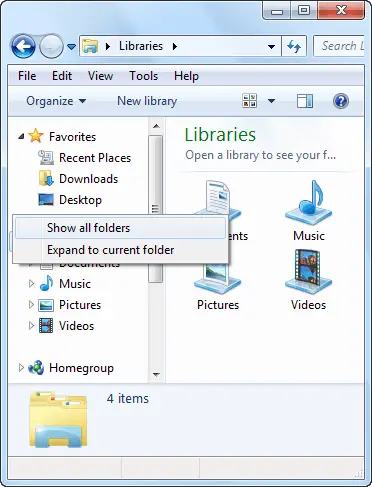Open address bar history dropdown
This screenshot has width=372, height=487.
272,47
